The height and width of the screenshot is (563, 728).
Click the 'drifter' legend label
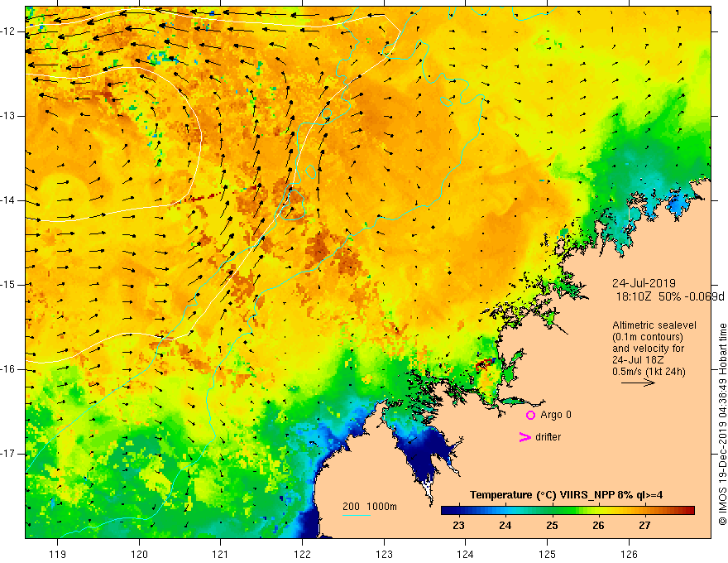click(548, 437)
